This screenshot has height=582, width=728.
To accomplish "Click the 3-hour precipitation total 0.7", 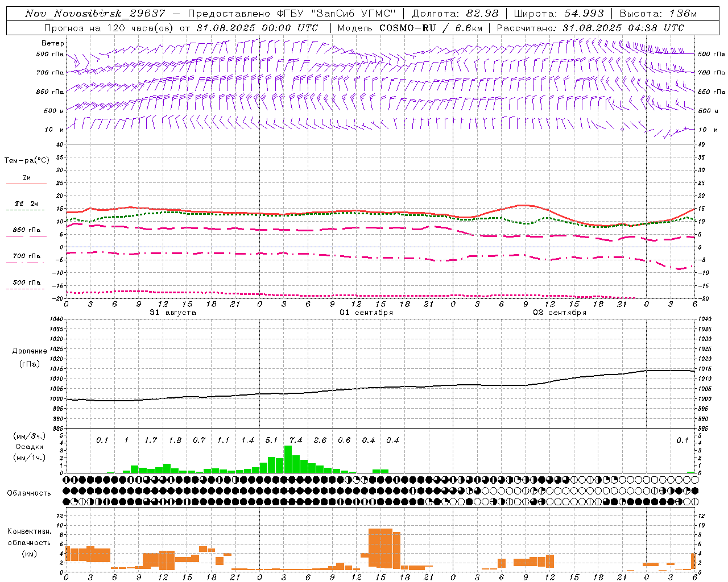I will tap(199, 440).
